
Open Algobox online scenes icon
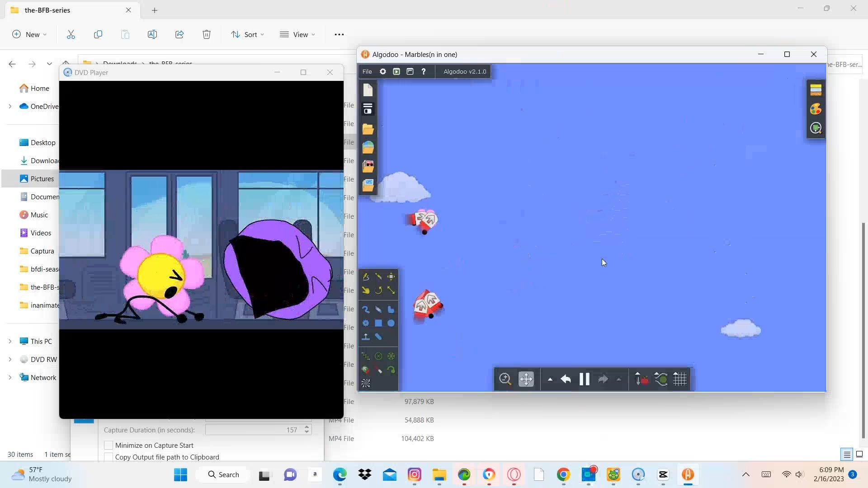coord(368,147)
